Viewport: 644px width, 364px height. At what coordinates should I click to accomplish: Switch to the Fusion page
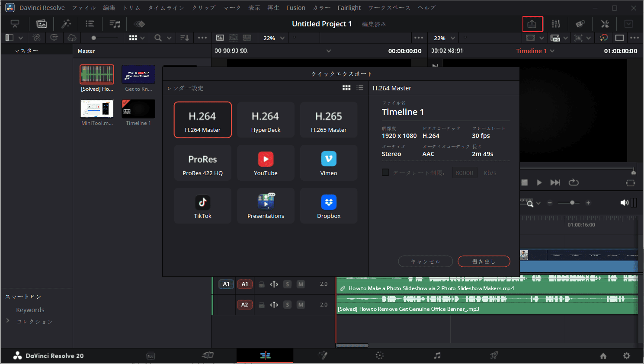323,355
